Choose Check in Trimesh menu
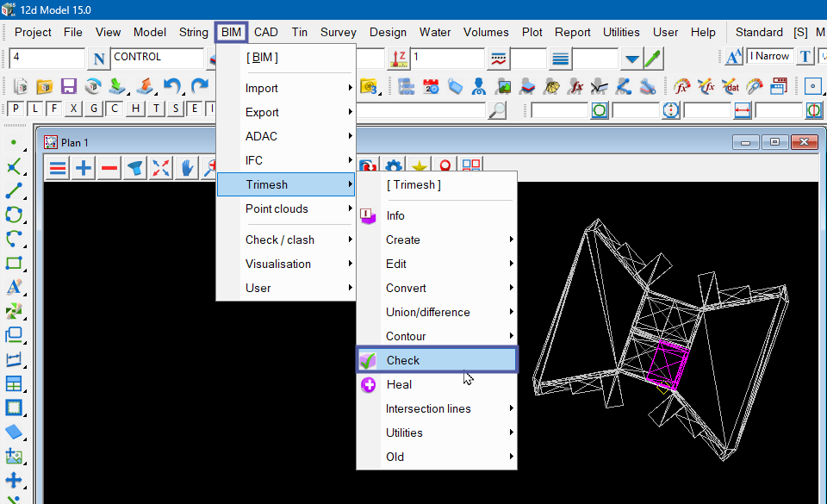This screenshot has height=504, width=827. [x=438, y=360]
